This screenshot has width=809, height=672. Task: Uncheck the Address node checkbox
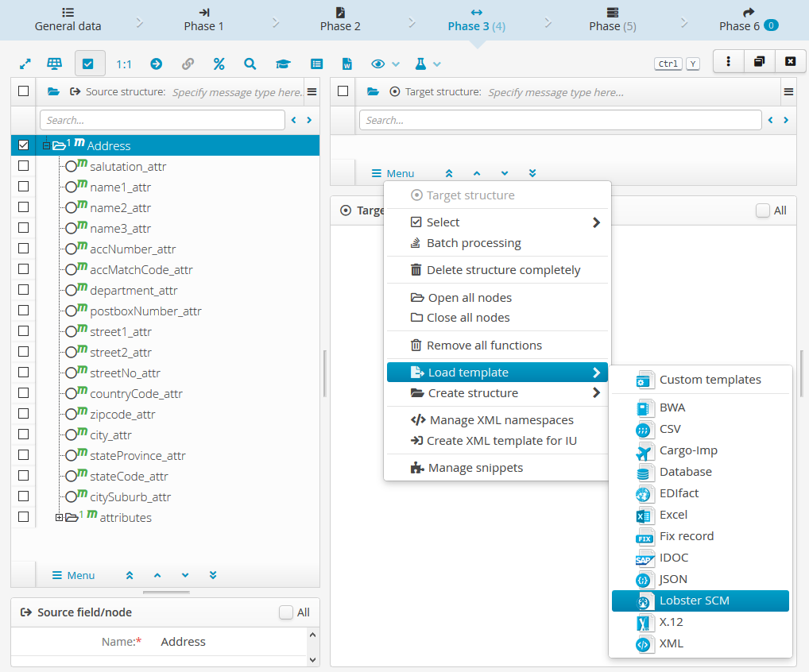click(23, 145)
